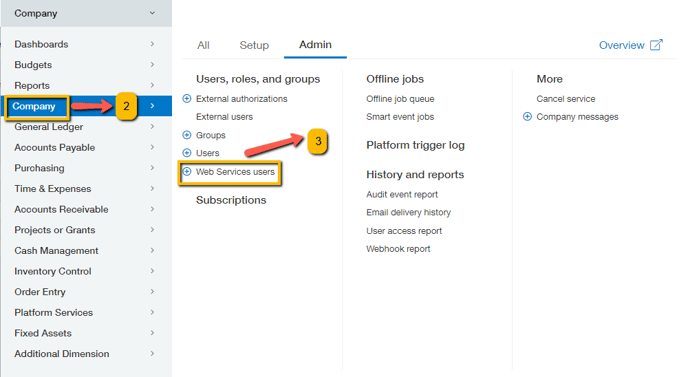688x377 pixels.
Task: Open Additional Dimension menu item
Action: click(x=61, y=354)
